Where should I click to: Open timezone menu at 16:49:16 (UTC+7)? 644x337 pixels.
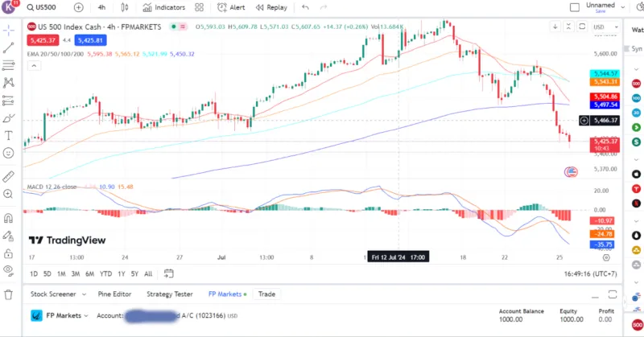pyautogui.click(x=590, y=273)
